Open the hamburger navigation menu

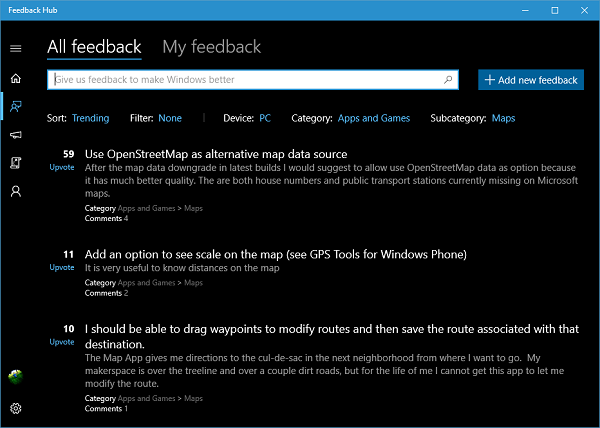(x=16, y=49)
